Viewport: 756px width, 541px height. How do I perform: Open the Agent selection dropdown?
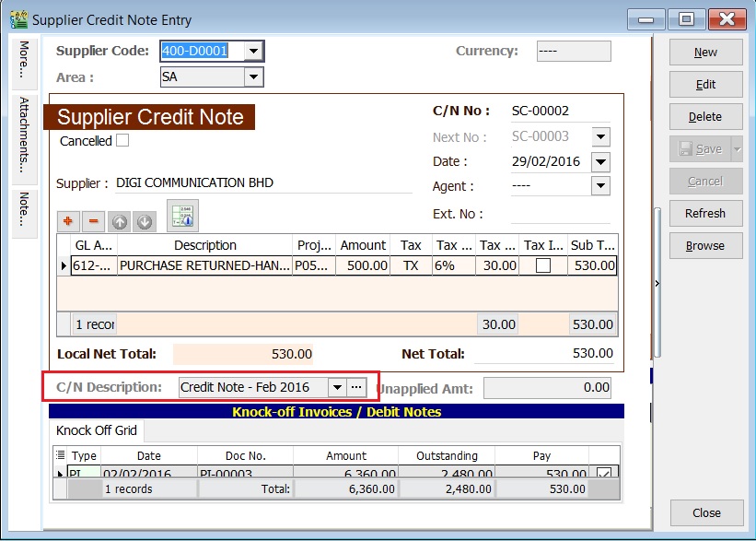pyautogui.click(x=602, y=185)
